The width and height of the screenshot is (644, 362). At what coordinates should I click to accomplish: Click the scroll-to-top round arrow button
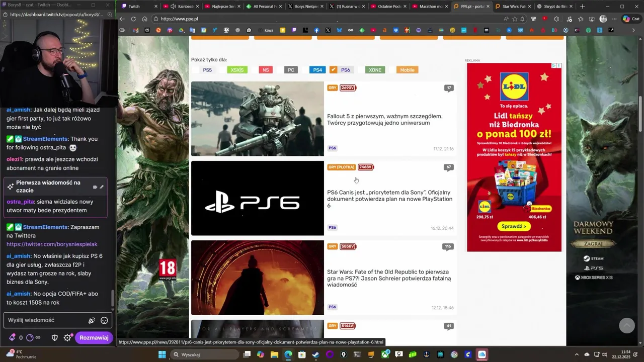tap(626, 325)
